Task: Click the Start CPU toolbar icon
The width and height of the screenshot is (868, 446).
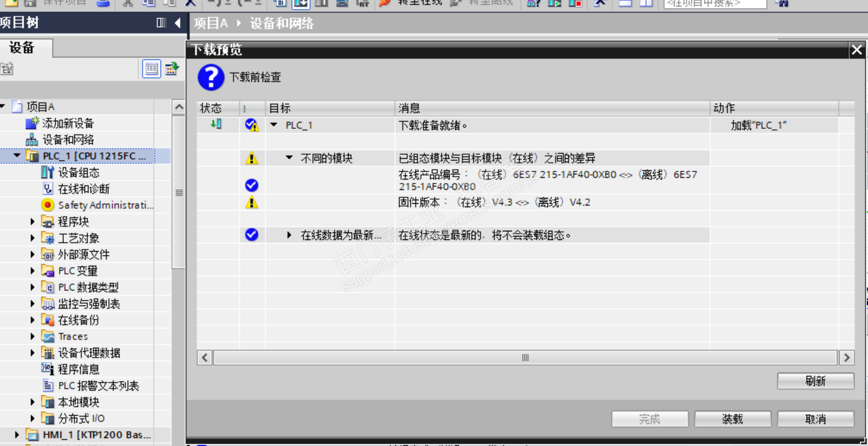Action: pyautogui.click(x=554, y=3)
